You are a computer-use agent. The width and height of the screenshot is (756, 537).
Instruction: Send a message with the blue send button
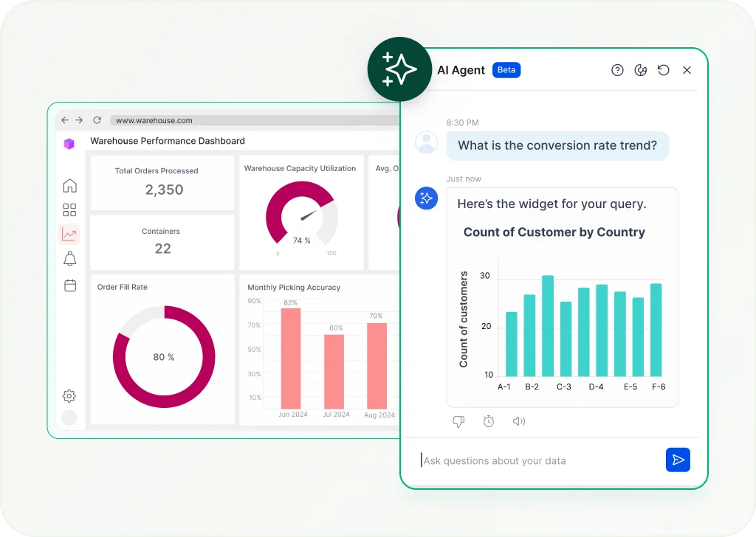pos(678,460)
